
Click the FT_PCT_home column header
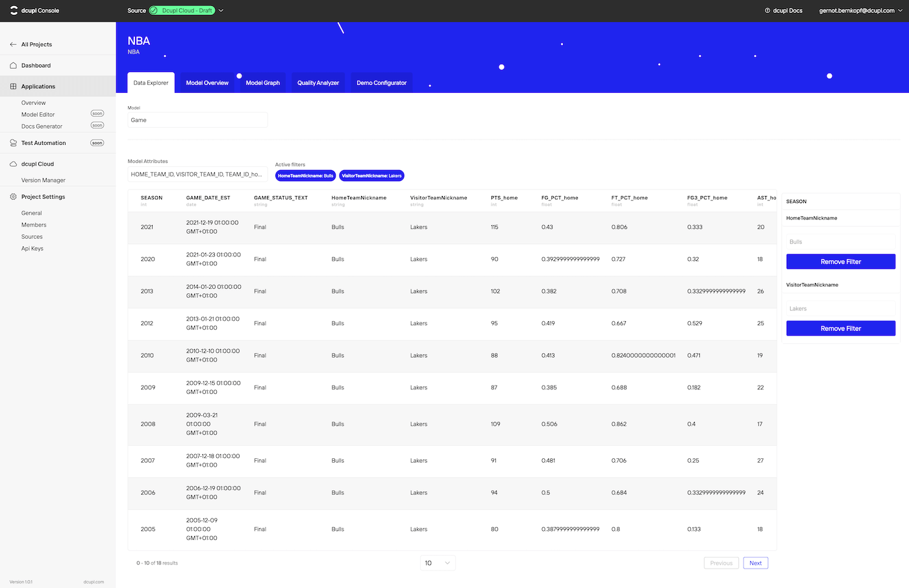(x=629, y=197)
